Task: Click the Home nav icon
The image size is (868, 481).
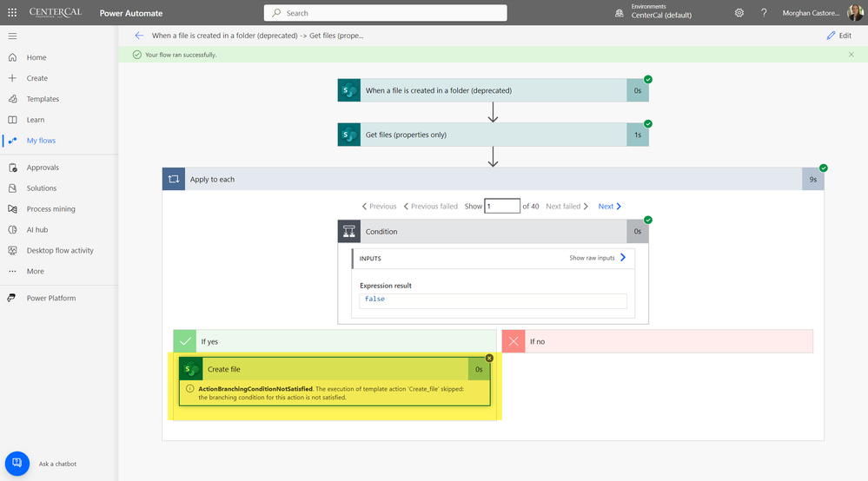Action: [x=12, y=57]
